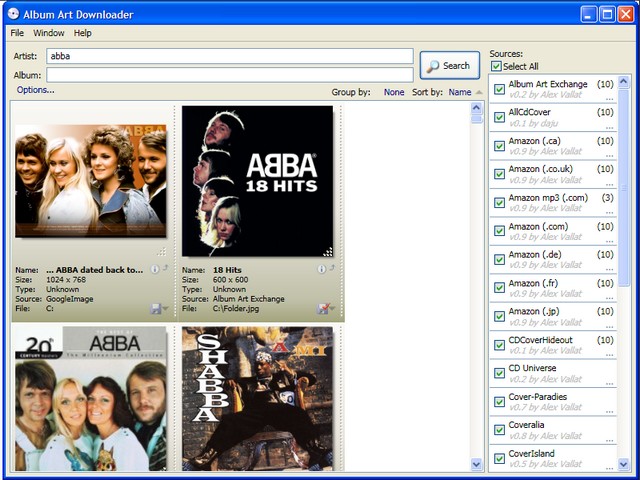Click the info icon for 18 Hits
This screenshot has width=640, height=480.
click(322, 269)
